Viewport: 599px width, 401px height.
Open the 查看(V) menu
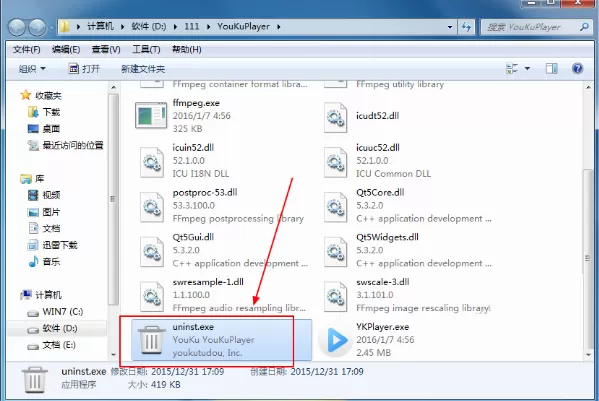pos(106,49)
